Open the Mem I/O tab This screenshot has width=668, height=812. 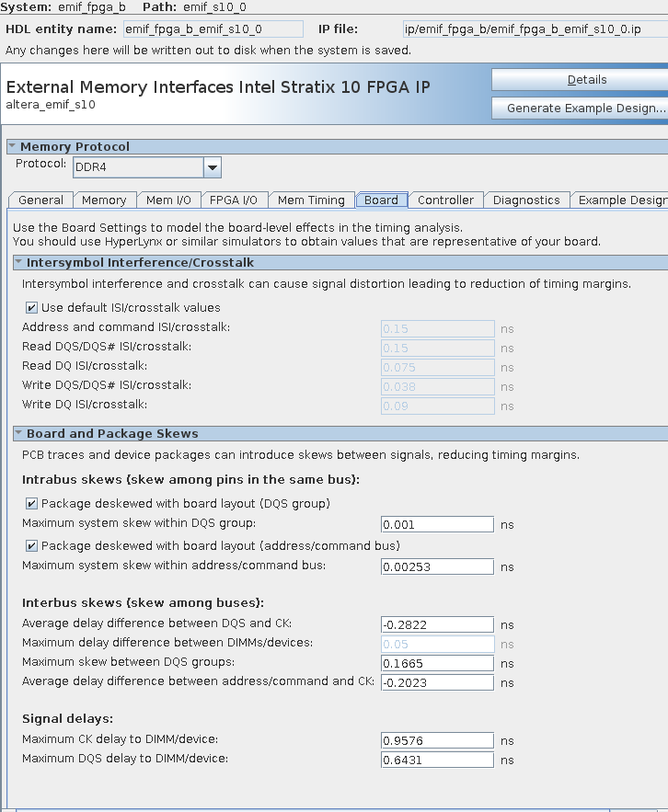(168, 200)
